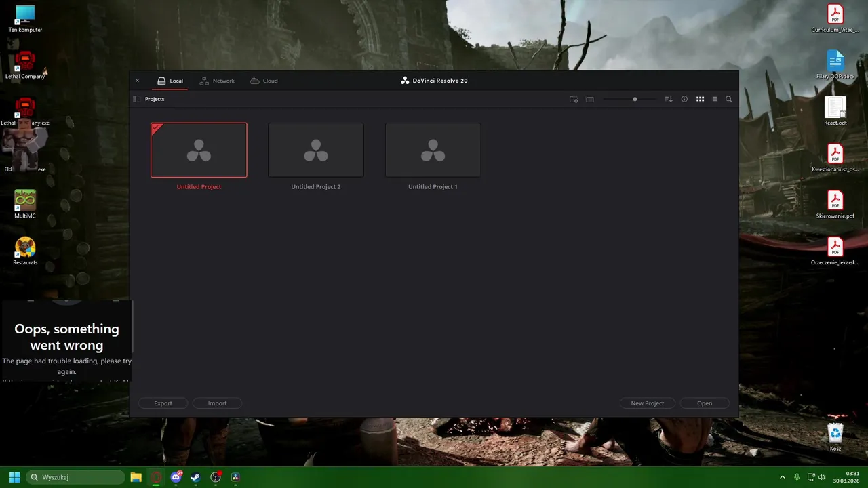Image resolution: width=868 pixels, height=488 pixels.
Task: Click the 'Untitled Project 2' name label
Action: (x=316, y=186)
